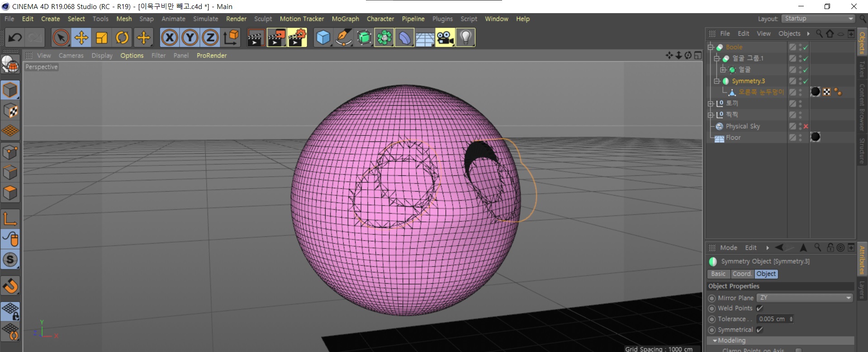Screen dimensions: 868x352
Task: Open viewport ProRender menu
Action: pyautogui.click(x=212, y=55)
